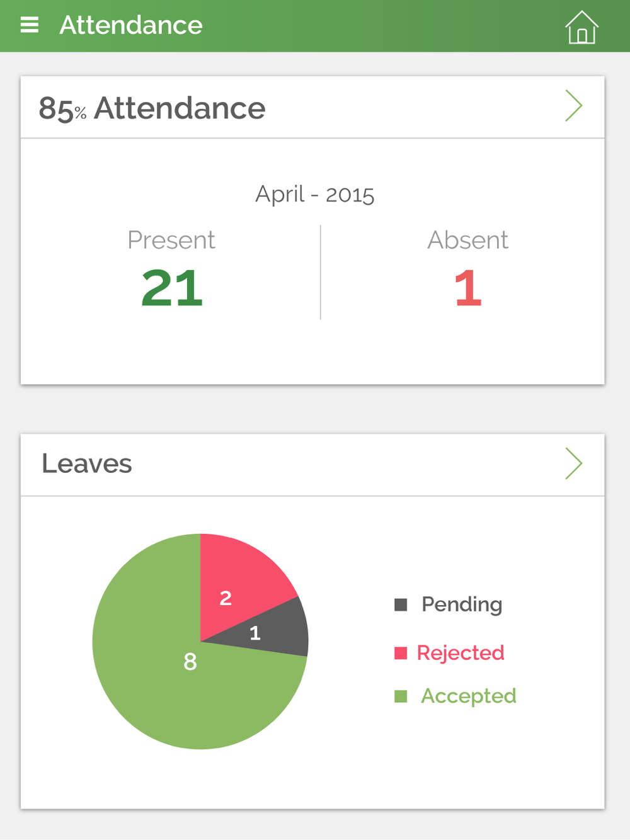Tap the home icon
This screenshot has width=630, height=840.
(x=581, y=28)
